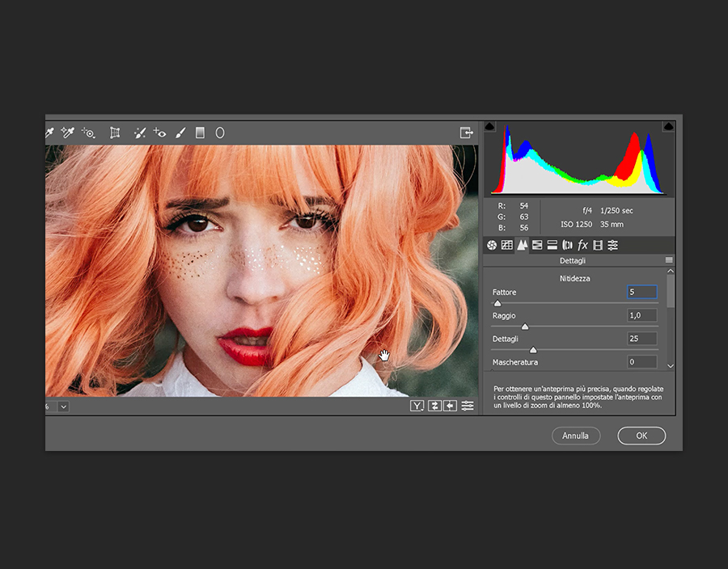Screen dimensions: 728x569
Task: Confirm with the OK button
Action: 641,436
